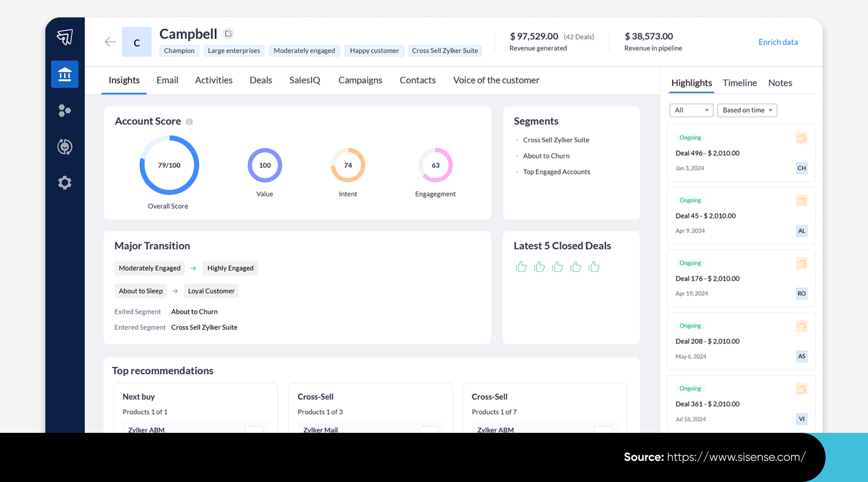Screen dimensions: 868x482
Task: Click the wallet icon on Deal 496 card
Action: (x=801, y=138)
